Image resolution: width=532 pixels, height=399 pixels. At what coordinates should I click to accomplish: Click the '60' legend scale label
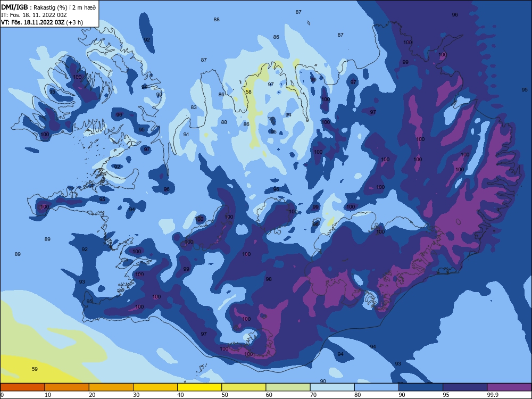tap(269, 395)
